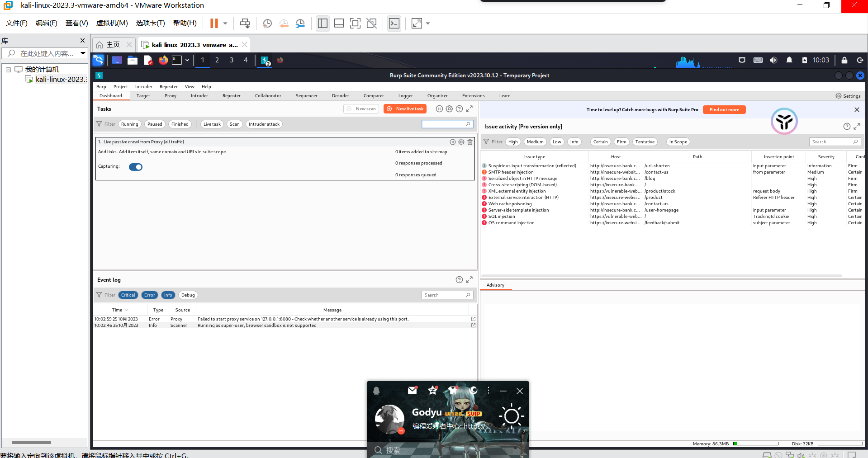Open VMware power options dropdown arrow
The height and width of the screenshot is (458, 868).
pos(225,24)
